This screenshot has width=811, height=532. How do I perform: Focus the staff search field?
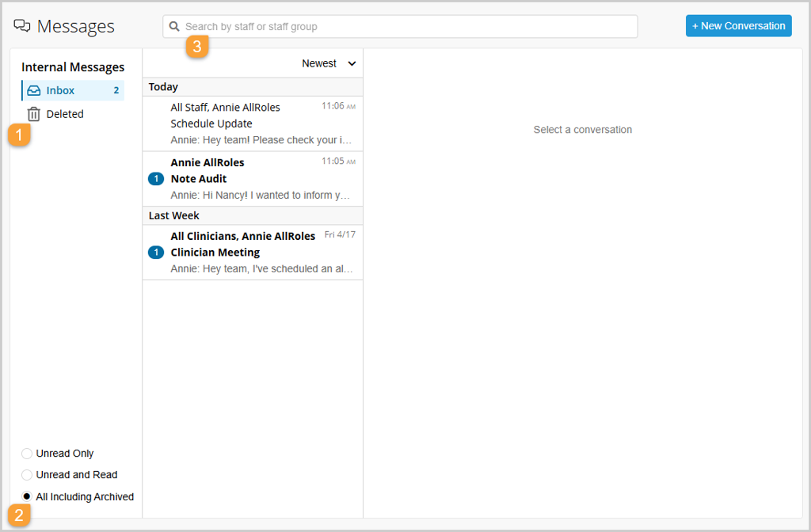click(400, 26)
